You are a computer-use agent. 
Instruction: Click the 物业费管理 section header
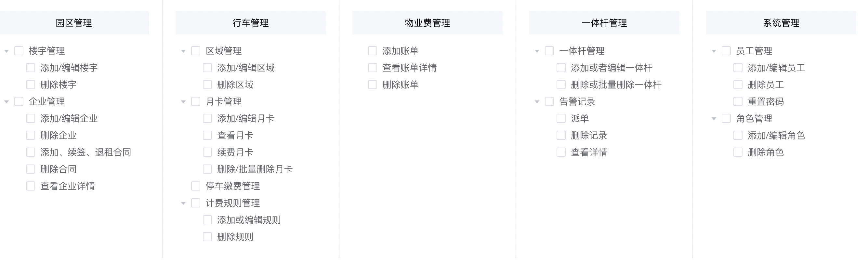[427, 22]
